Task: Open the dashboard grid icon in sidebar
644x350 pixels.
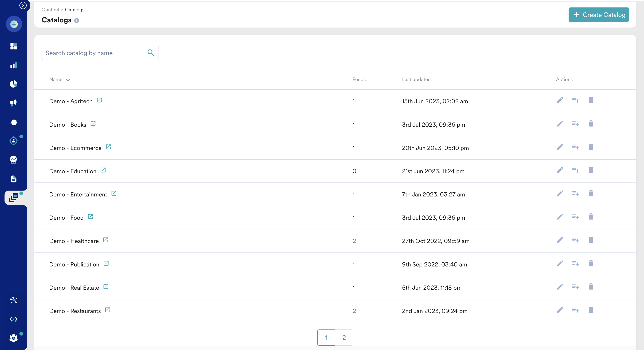Action: click(x=14, y=46)
